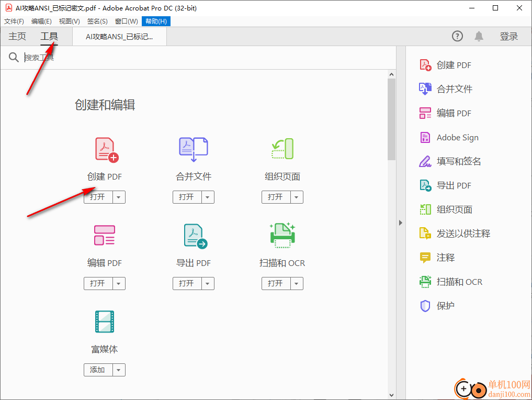This screenshot has height=400, width=532.
Task: Select 扫描和 OCR in the right sidebar
Action: [x=450, y=282]
